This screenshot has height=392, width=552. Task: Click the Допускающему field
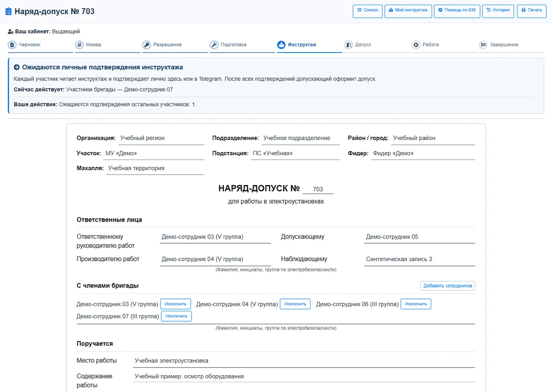pos(420,237)
